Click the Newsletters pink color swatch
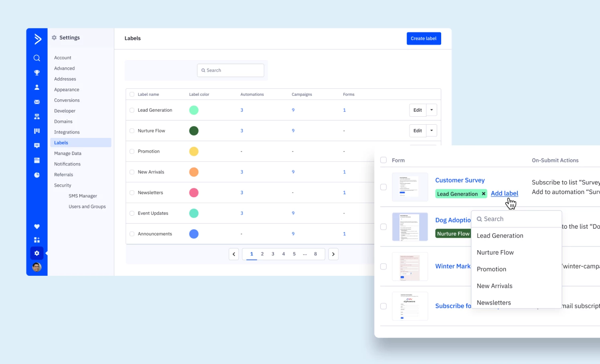The height and width of the screenshot is (364, 600). click(194, 193)
